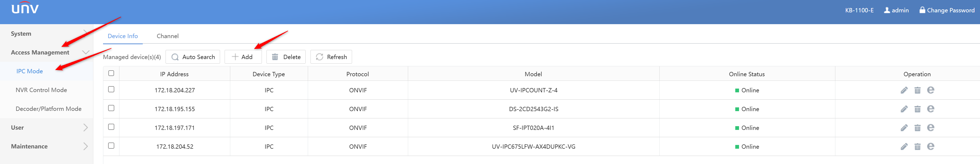
Task: Edit device 172.18.204.227 with pencil icon
Action: coord(904,90)
